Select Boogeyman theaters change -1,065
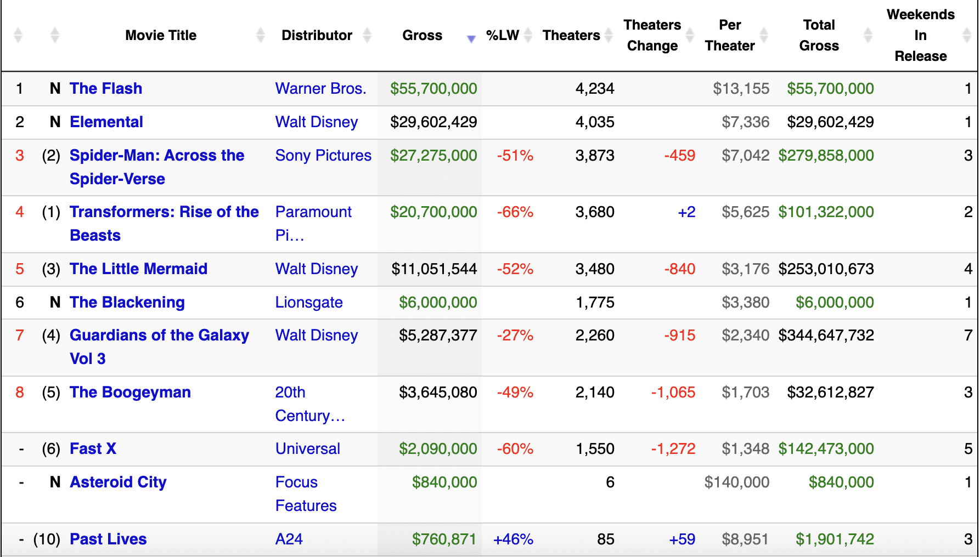 pyautogui.click(x=673, y=392)
